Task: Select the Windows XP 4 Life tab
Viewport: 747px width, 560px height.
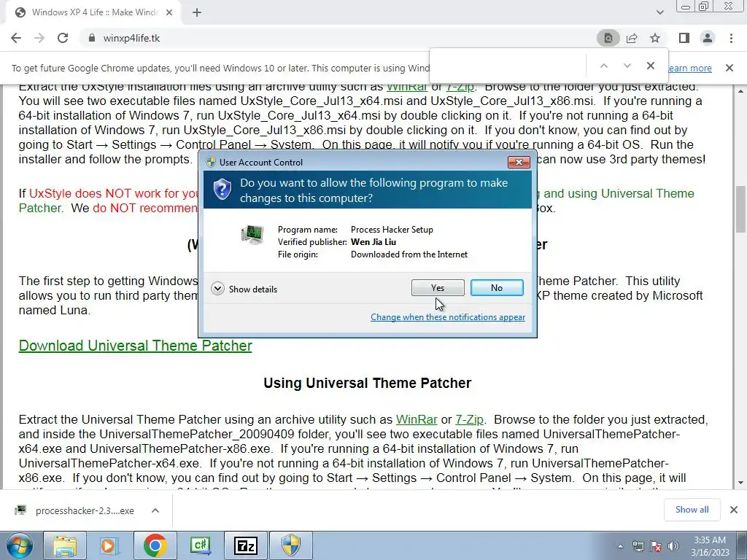Action: (94, 12)
